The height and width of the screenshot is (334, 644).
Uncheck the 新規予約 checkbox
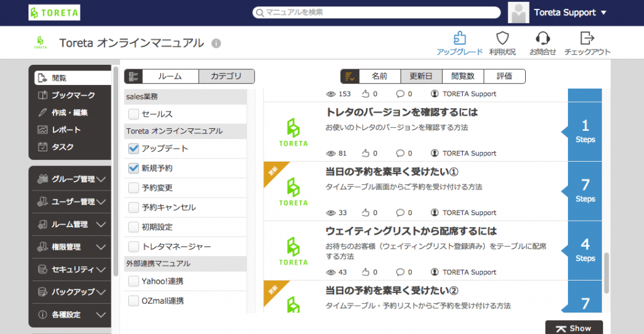(x=133, y=168)
